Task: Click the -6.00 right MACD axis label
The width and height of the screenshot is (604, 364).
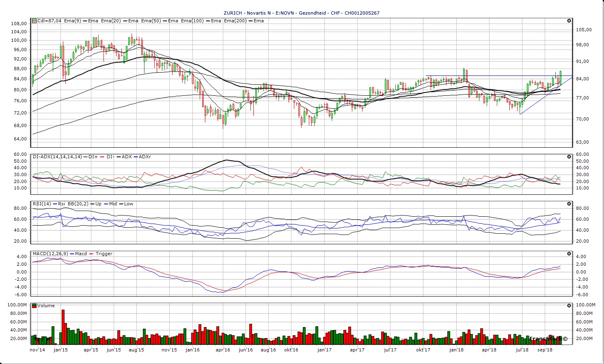Action: click(x=583, y=295)
